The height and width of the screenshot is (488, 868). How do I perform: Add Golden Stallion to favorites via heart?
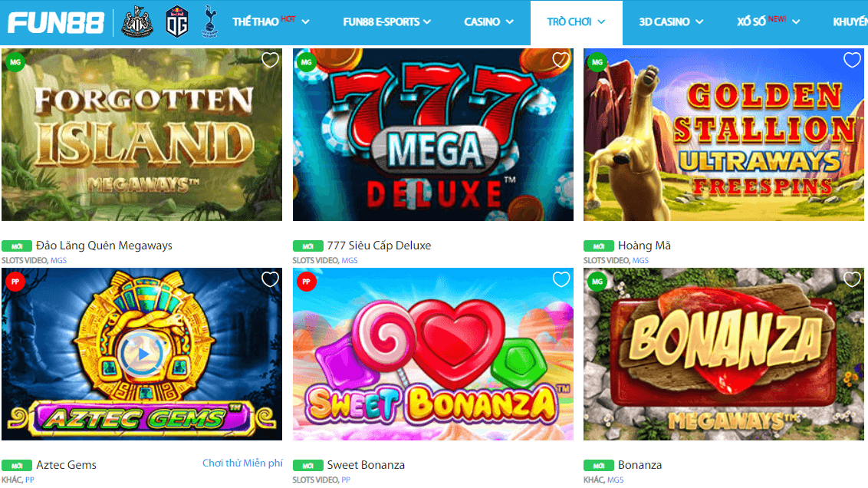coord(852,60)
